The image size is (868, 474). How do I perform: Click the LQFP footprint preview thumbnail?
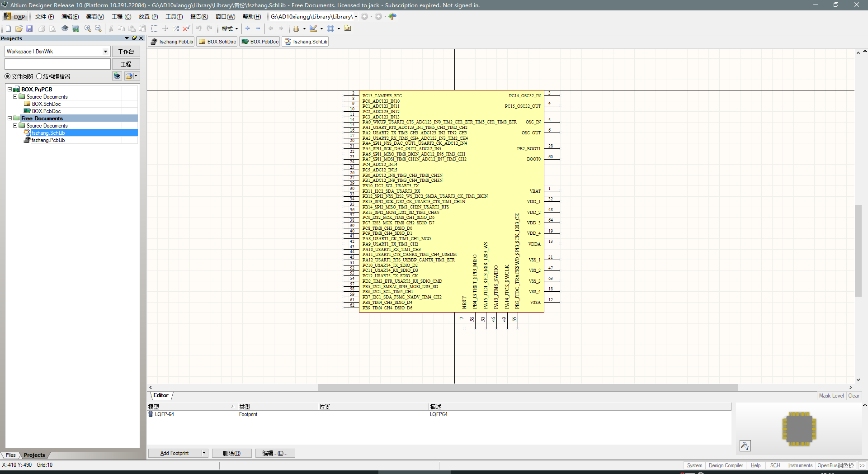tap(799, 428)
